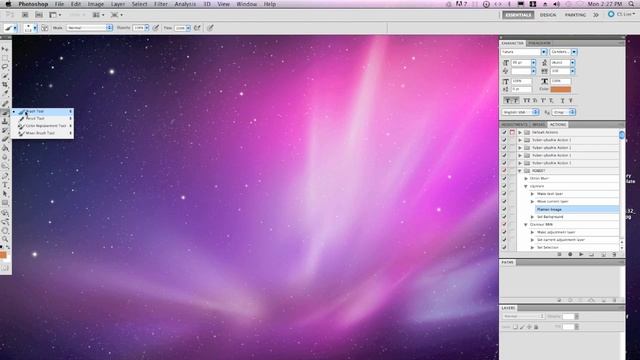The image size is (640, 360).
Task: Toggle tablet pressure for size icon
Action: (210, 28)
